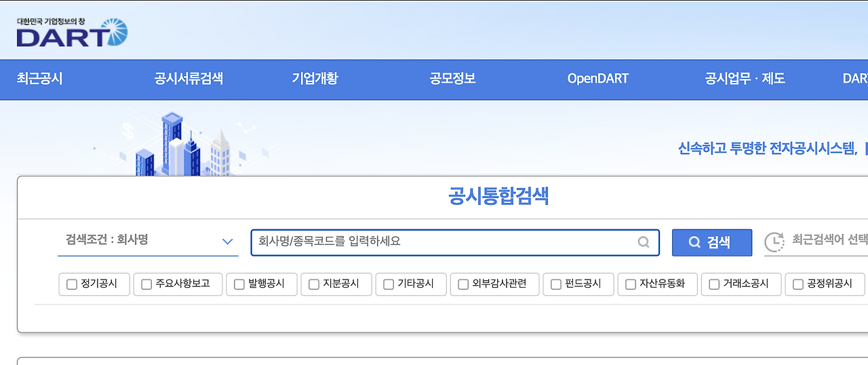Focus the 회사명/종목코드 search input
This screenshot has width=868, height=365.
tap(455, 242)
